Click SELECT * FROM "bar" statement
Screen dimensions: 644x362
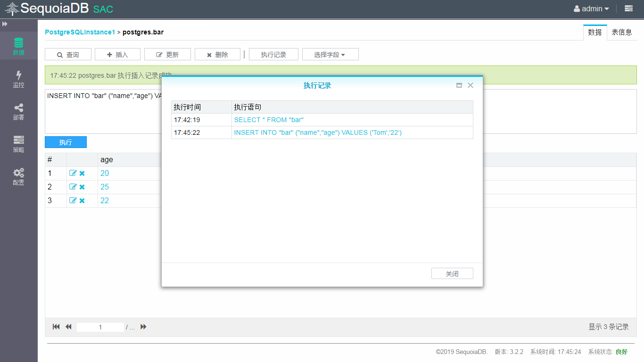click(269, 120)
